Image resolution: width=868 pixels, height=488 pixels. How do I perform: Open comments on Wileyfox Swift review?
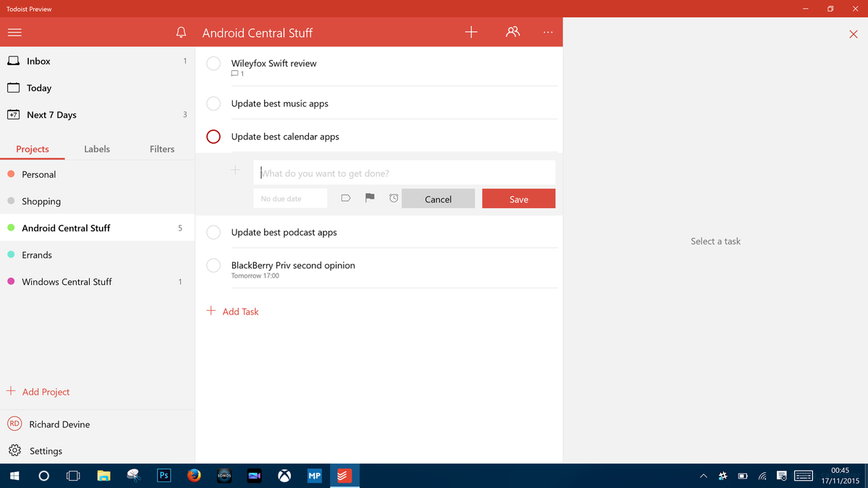coord(237,74)
